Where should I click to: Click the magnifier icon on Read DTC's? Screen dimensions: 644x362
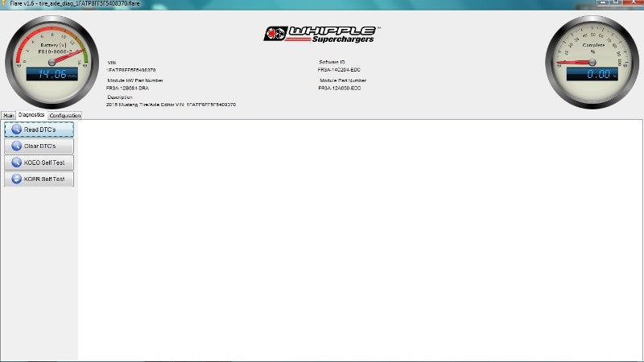point(15,130)
